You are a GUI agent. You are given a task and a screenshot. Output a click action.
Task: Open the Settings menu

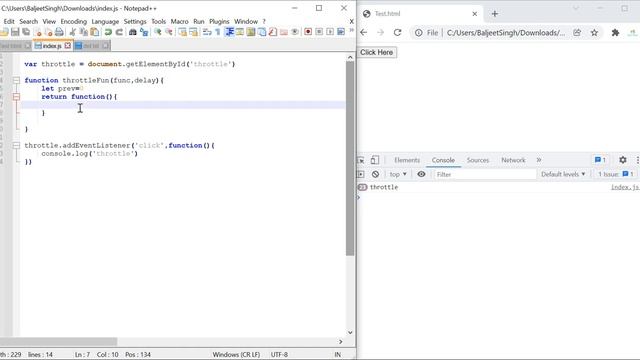135,21
